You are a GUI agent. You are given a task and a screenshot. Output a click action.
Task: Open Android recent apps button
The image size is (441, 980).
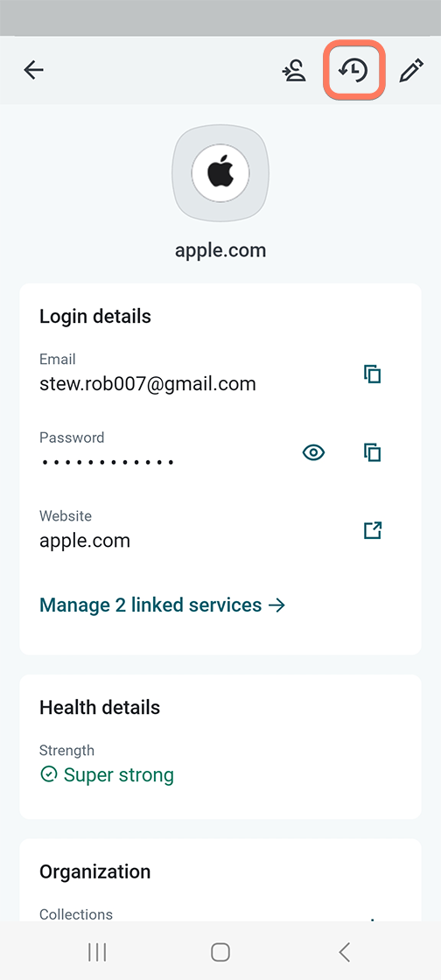click(97, 953)
